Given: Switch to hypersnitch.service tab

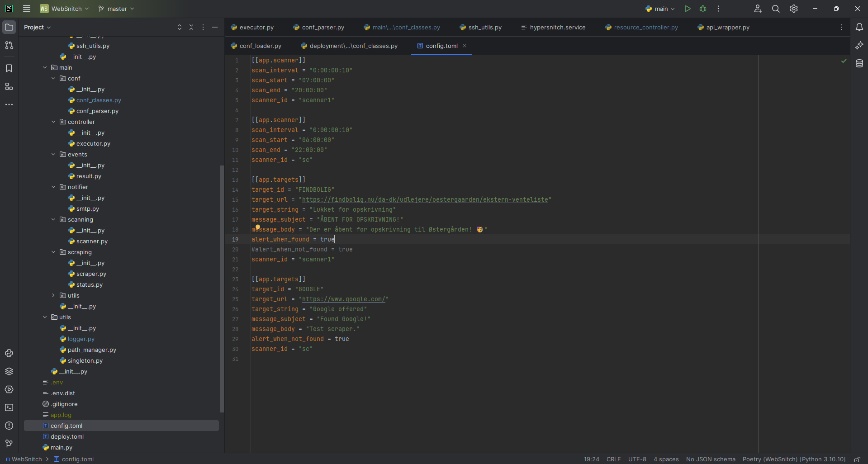Looking at the screenshot, I should pyautogui.click(x=553, y=27).
